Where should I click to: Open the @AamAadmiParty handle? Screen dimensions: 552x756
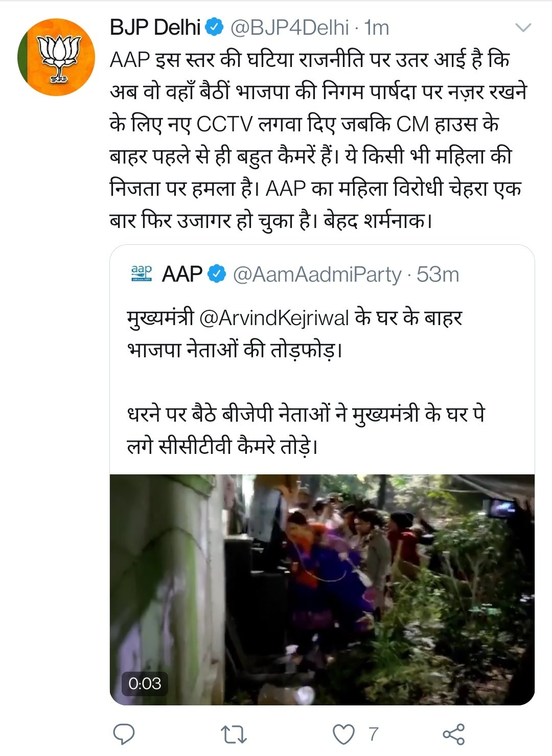click(317, 274)
